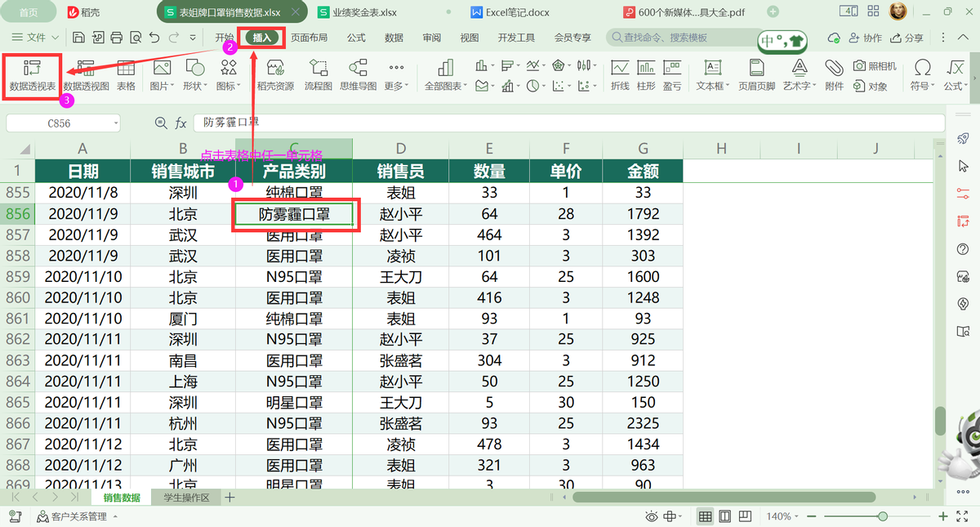
Task: Click the cursor select icon in sidebar
Action: (x=963, y=166)
